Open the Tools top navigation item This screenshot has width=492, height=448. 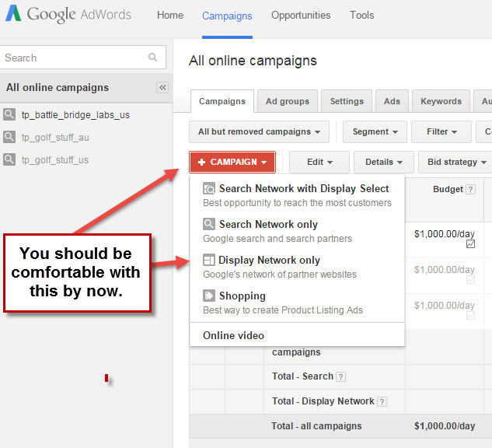[x=361, y=15]
